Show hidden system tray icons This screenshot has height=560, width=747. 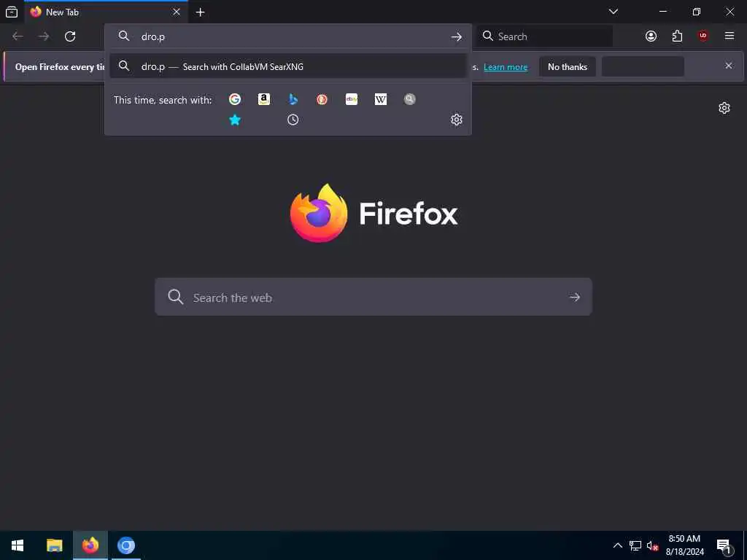tap(617, 545)
